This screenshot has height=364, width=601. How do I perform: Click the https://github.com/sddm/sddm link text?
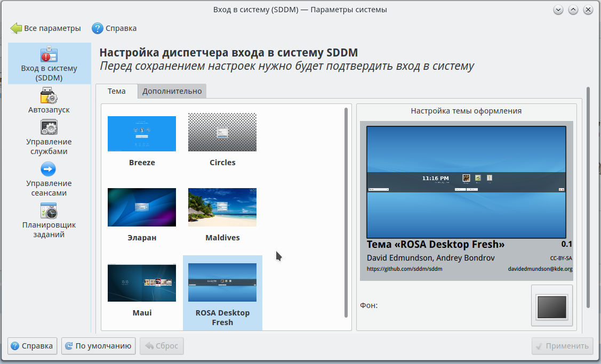[x=404, y=269]
